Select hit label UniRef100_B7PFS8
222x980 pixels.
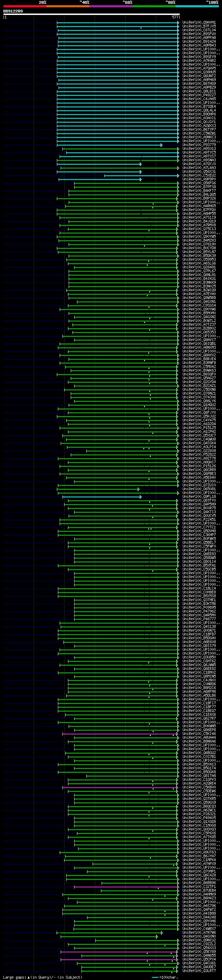click(199, 187)
